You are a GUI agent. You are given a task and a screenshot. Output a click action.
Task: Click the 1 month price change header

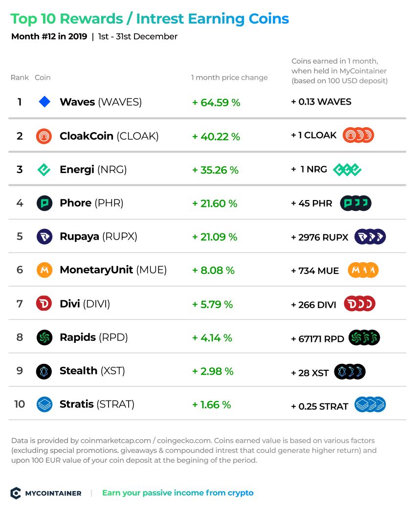(x=229, y=78)
